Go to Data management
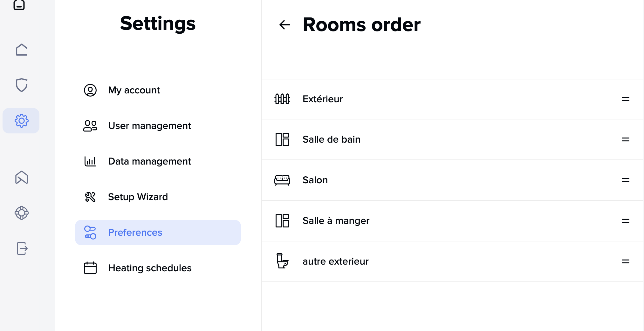Image resolution: width=644 pixels, height=331 pixels. pos(149,161)
